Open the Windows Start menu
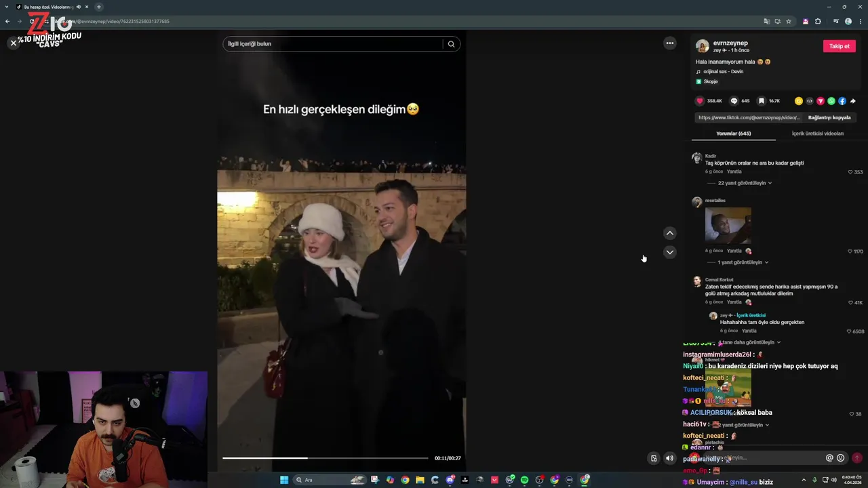The height and width of the screenshot is (488, 868). coord(284,480)
